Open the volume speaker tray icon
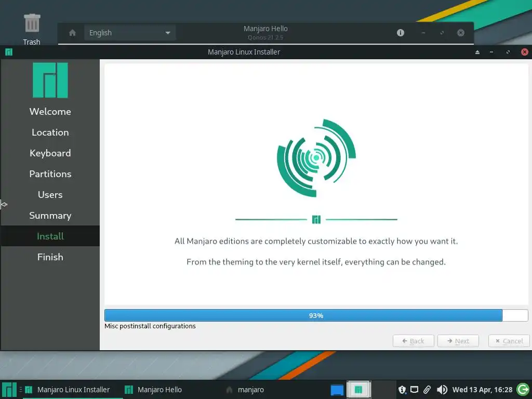This screenshot has width=532, height=399. (442, 390)
